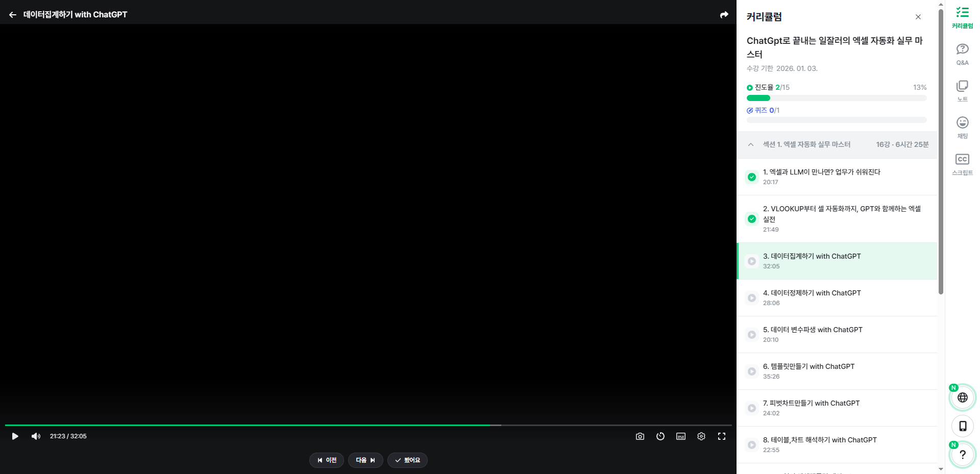Open the playback speed timer icon
980x474 pixels.
click(660, 436)
